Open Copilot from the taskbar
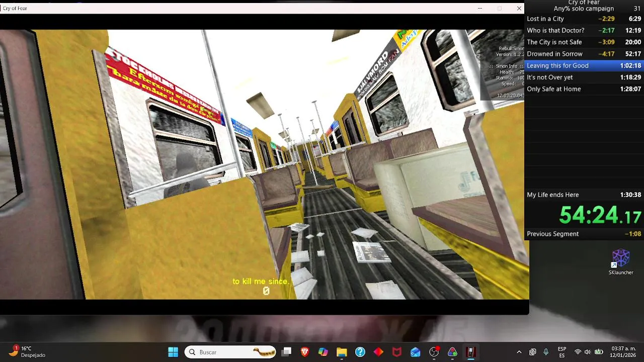Screen dimensions: 644x362 coord(323,352)
